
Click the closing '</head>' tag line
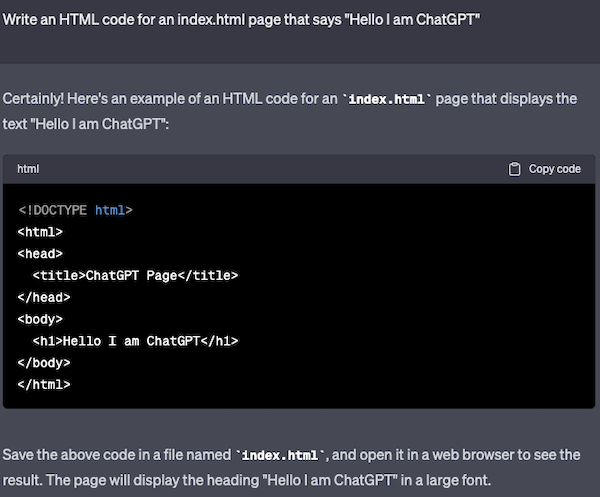44,297
